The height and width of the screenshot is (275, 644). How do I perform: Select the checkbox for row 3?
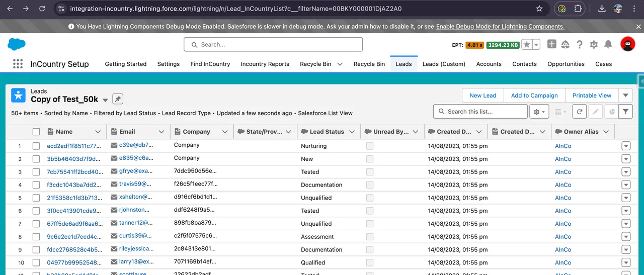36,172
